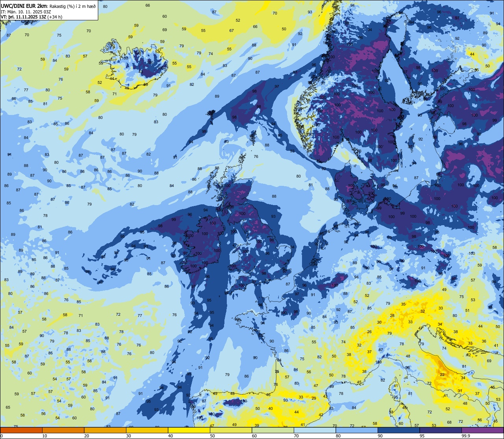Viewport: 504px width, 439px height.
Task: Click the valid time line 'VT: þri. 11.11.2025 13Z'
Action: click(24, 17)
